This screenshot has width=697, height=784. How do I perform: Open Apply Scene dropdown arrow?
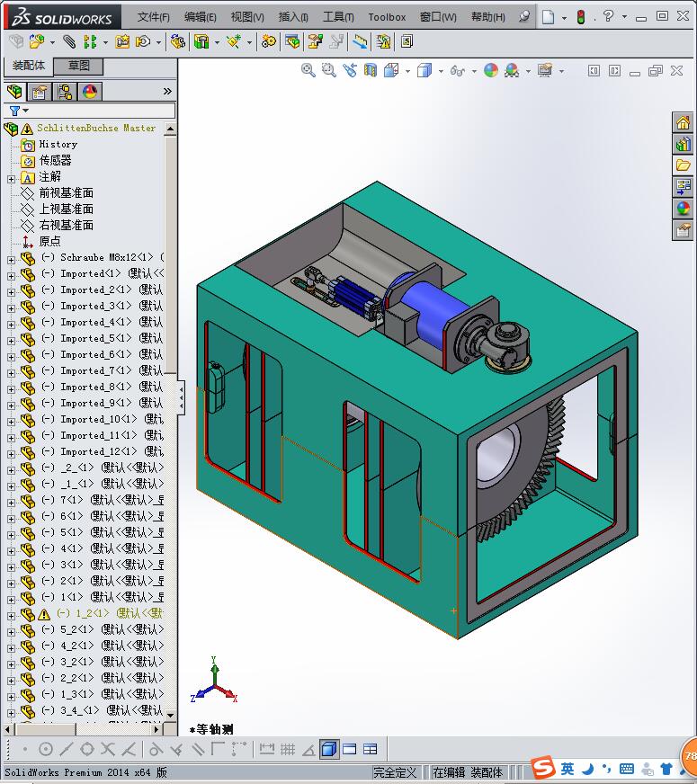[528, 71]
